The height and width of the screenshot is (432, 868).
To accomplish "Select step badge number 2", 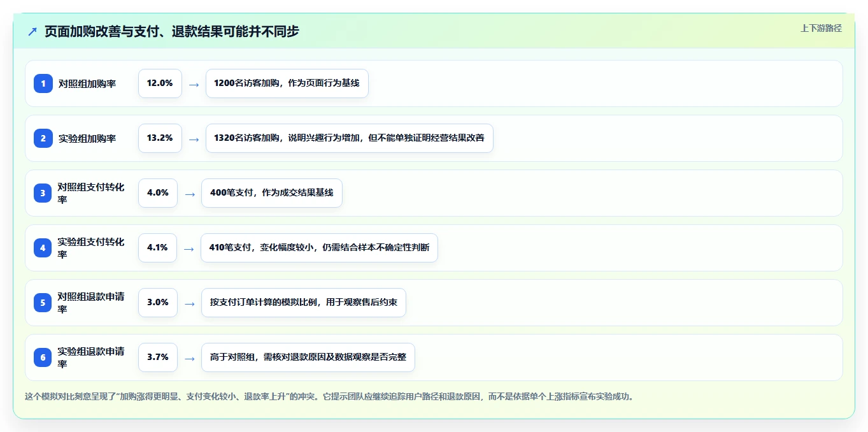I will [x=43, y=138].
